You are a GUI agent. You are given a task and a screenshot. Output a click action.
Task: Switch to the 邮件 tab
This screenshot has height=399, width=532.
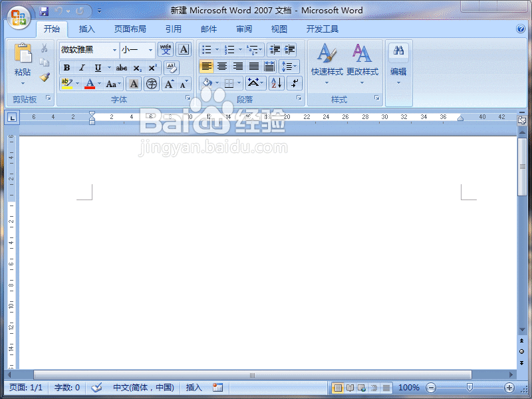[209, 29]
